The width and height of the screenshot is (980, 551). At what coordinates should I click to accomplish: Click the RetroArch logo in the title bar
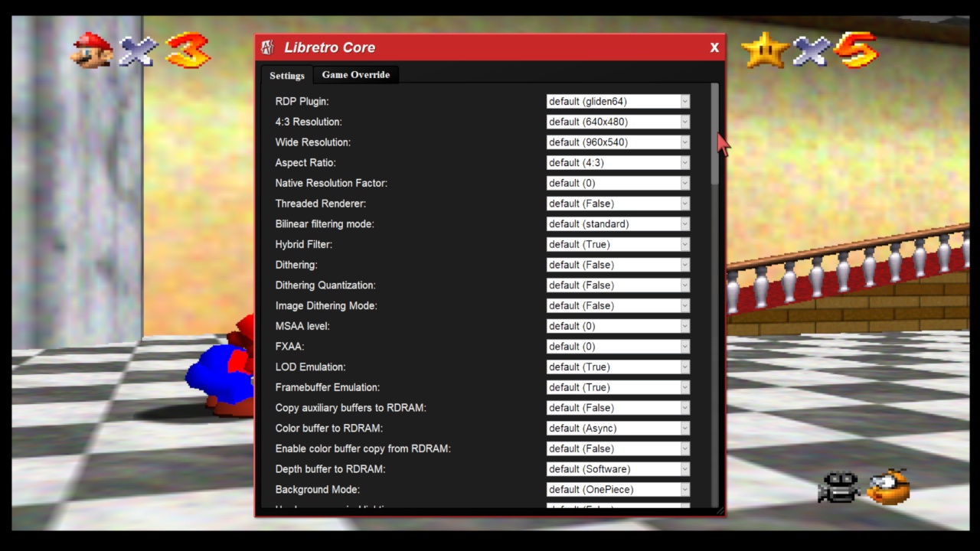[x=266, y=47]
